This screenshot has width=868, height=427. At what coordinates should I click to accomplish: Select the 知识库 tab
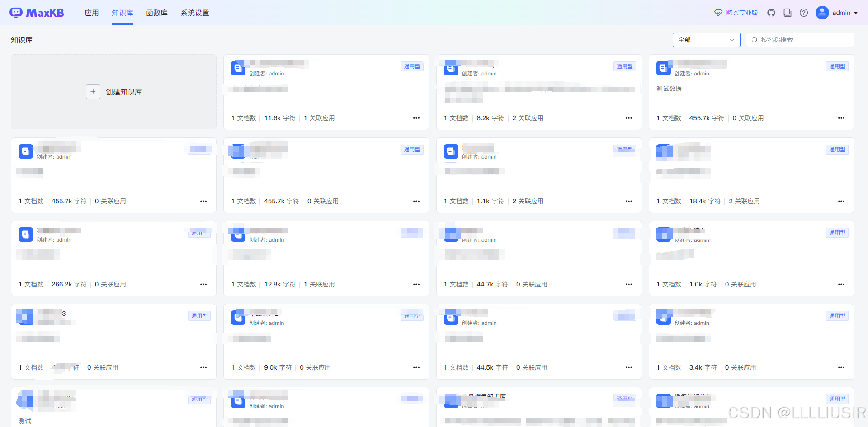(123, 13)
